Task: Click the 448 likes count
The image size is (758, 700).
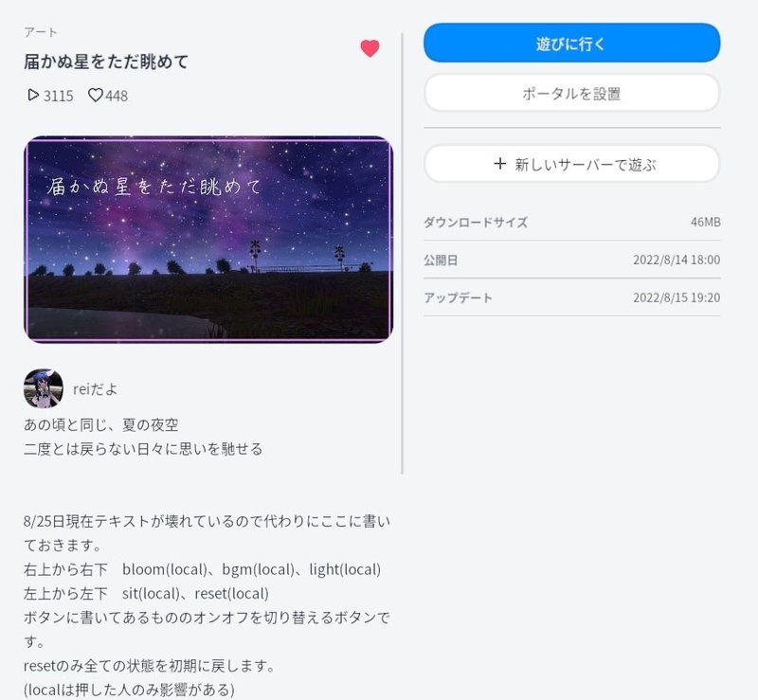Action: (x=117, y=96)
